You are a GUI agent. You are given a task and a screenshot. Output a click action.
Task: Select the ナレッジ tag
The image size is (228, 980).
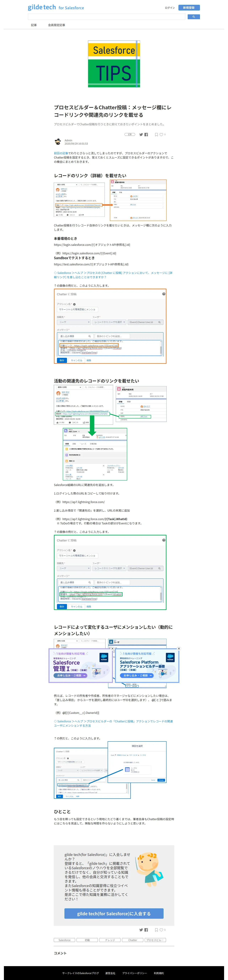tap(110, 940)
